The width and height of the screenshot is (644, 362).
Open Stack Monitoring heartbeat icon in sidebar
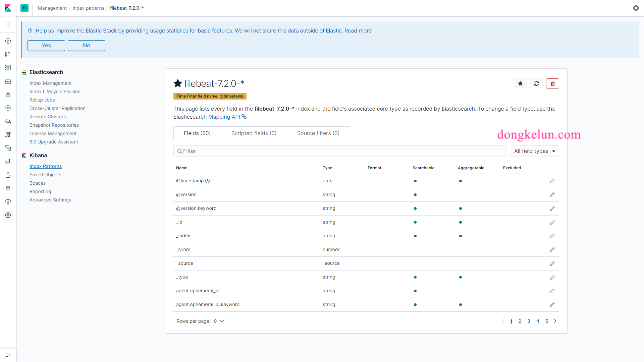(x=8, y=202)
